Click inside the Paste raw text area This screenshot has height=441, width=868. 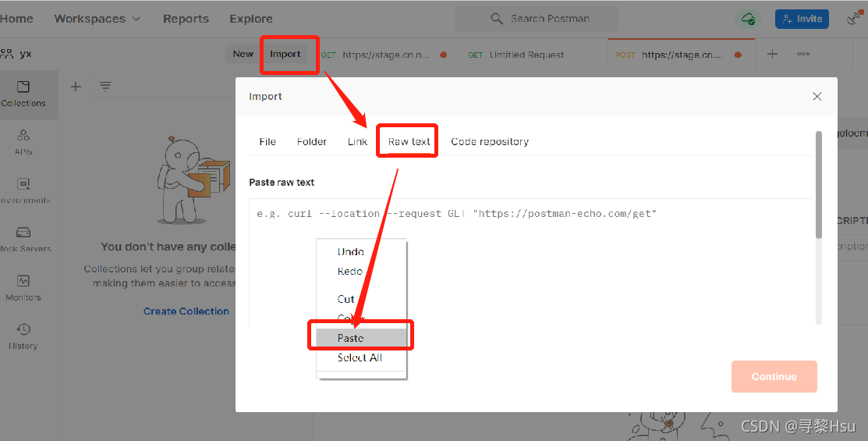click(531, 262)
